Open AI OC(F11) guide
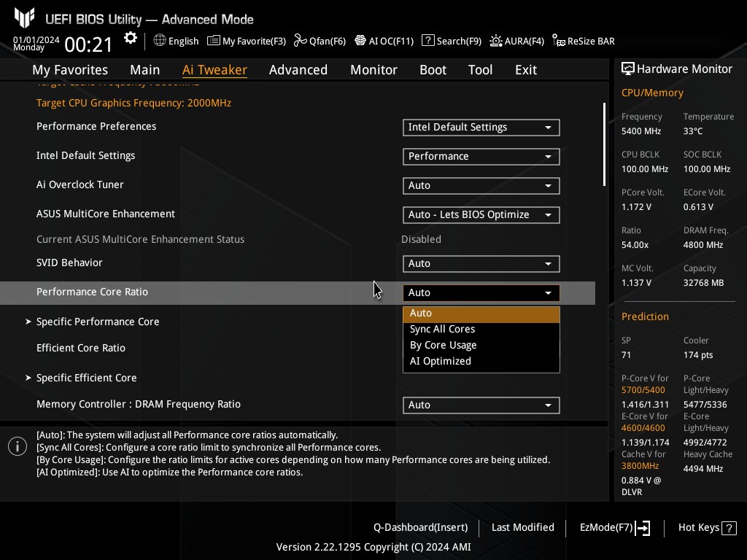Viewport: 747px width, 560px height. pos(384,41)
